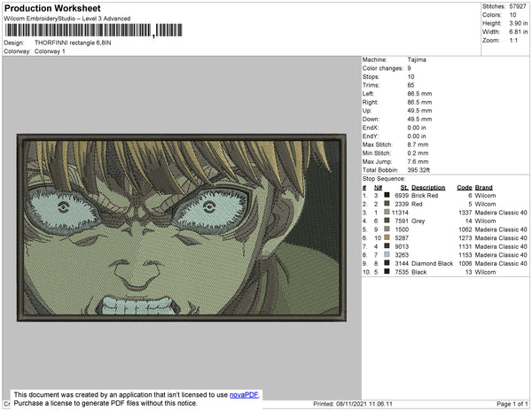This screenshot has width=532, height=411.
Task: Click the 'N#' column header
Action: pos(378,188)
